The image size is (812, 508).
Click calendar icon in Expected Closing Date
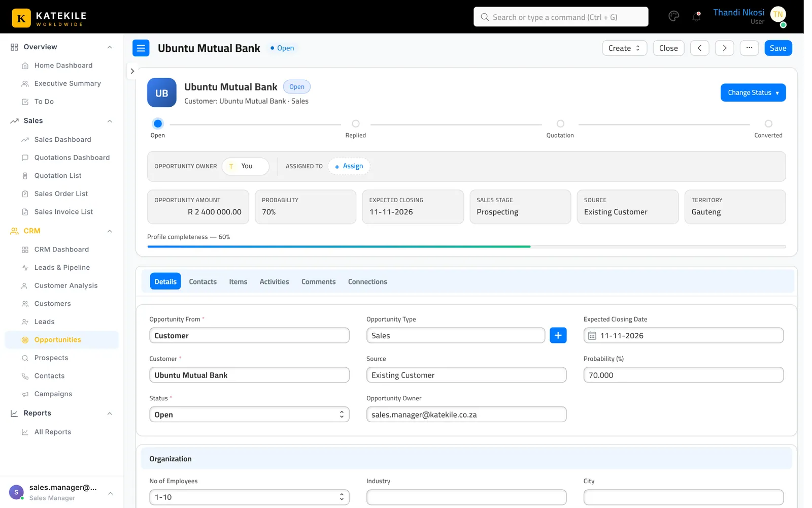click(592, 336)
